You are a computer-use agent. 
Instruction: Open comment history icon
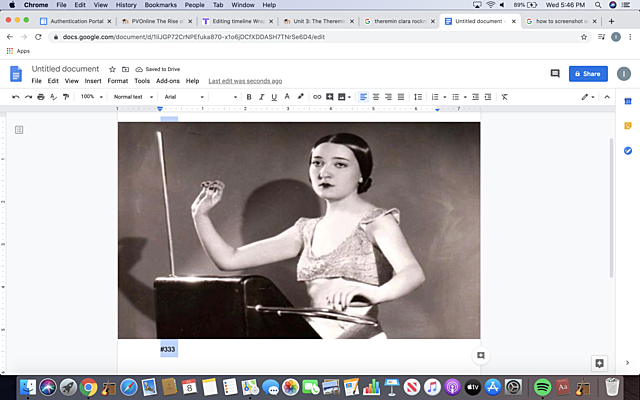(555, 74)
